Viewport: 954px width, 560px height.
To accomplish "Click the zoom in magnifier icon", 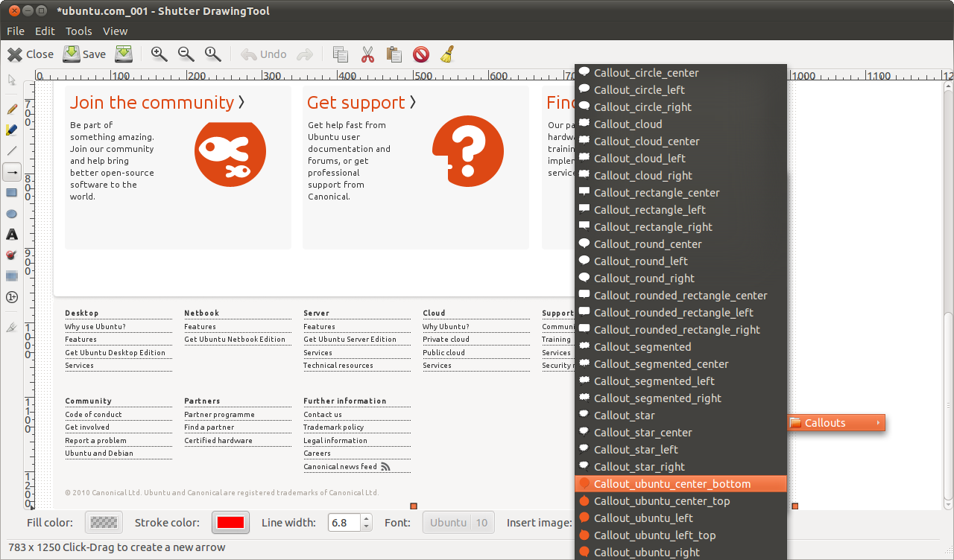I will click(159, 54).
